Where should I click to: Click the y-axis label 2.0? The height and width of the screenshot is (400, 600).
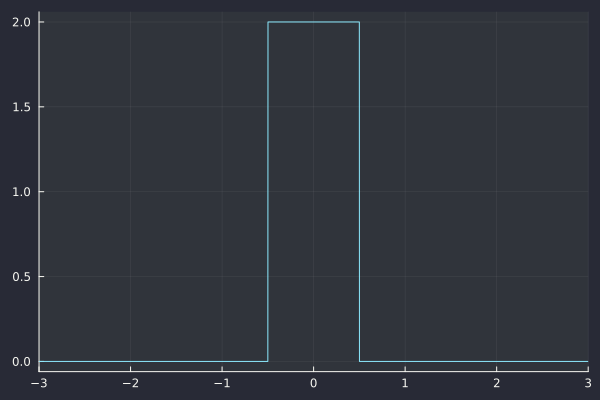pyautogui.click(x=21, y=22)
